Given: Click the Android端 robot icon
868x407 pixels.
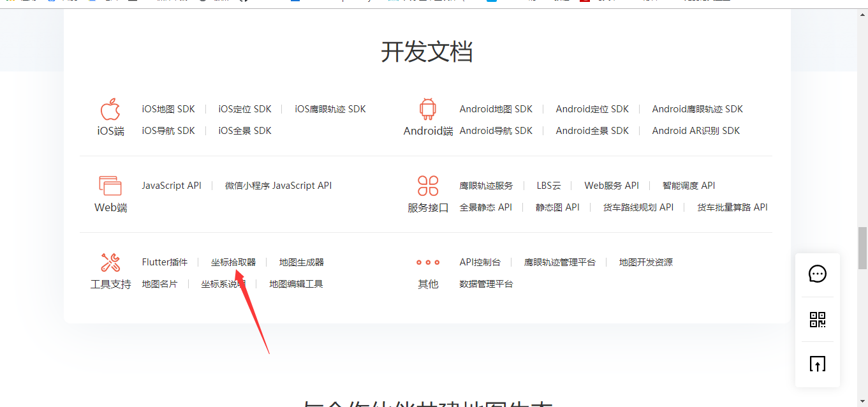Looking at the screenshot, I should 428,109.
